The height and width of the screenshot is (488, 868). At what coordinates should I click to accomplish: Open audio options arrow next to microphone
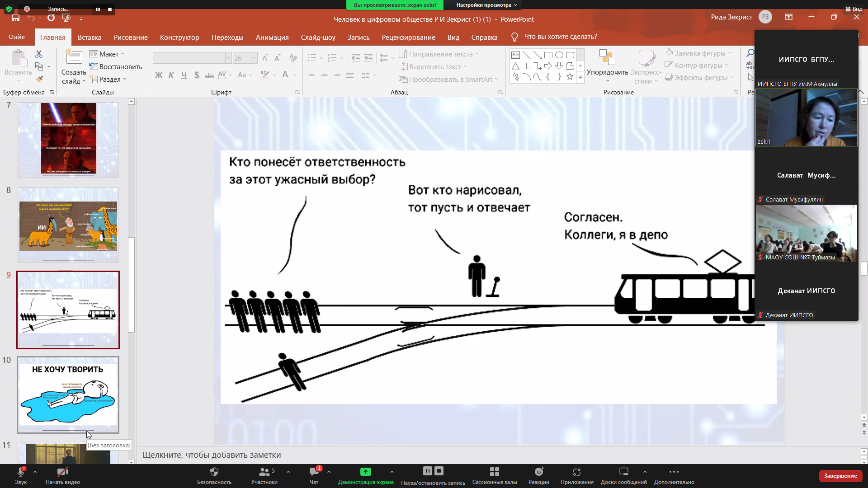(35, 472)
